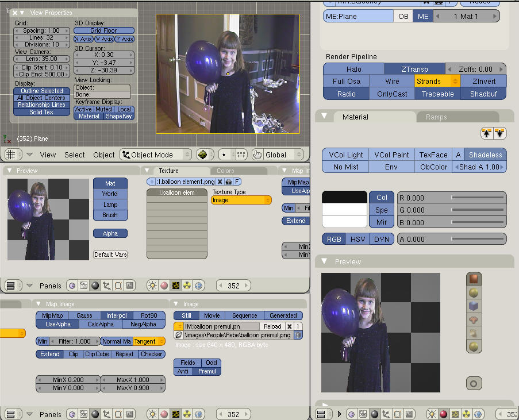
Task: Show Lamp buttons in Texture window header
Action: tap(152, 286)
